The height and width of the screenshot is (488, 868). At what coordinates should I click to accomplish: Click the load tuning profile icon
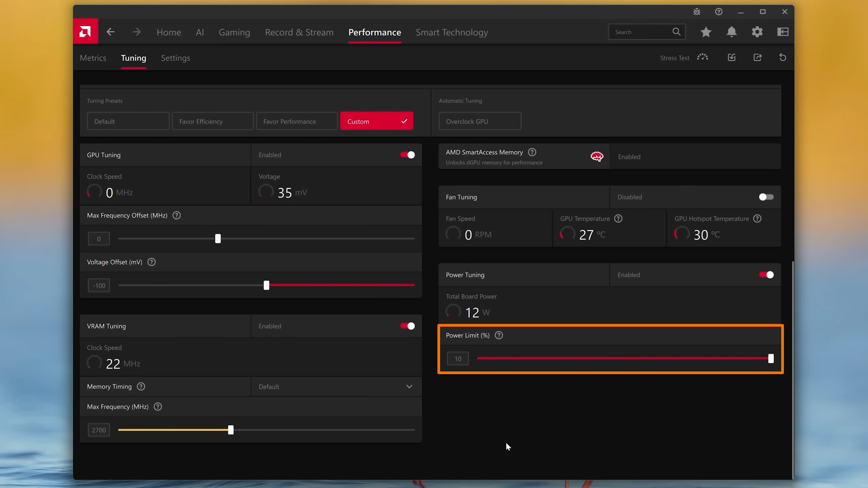point(732,57)
